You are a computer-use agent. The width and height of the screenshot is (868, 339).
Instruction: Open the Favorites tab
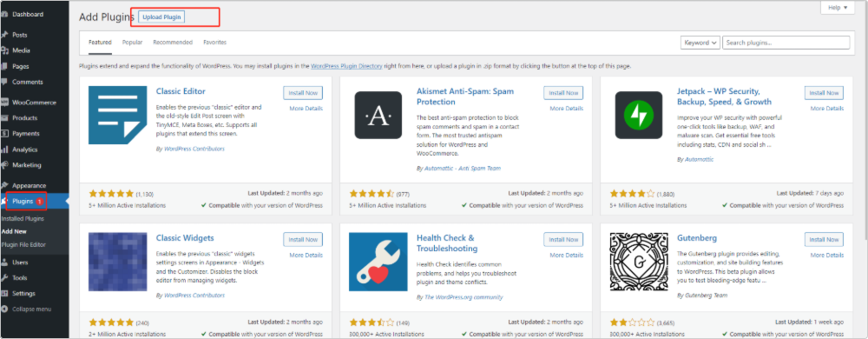point(214,42)
